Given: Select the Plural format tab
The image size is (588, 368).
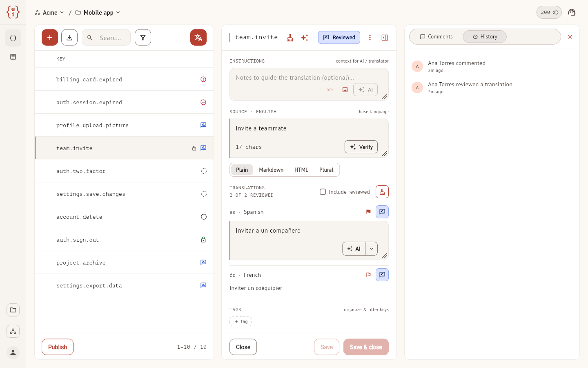Looking at the screenshot, I should coord(326,170).
